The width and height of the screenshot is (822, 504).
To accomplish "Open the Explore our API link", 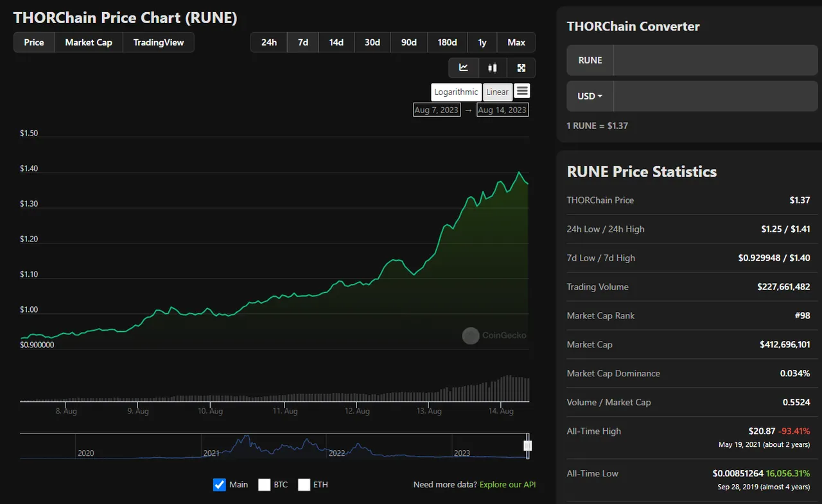I will click(x=507, y=485).
